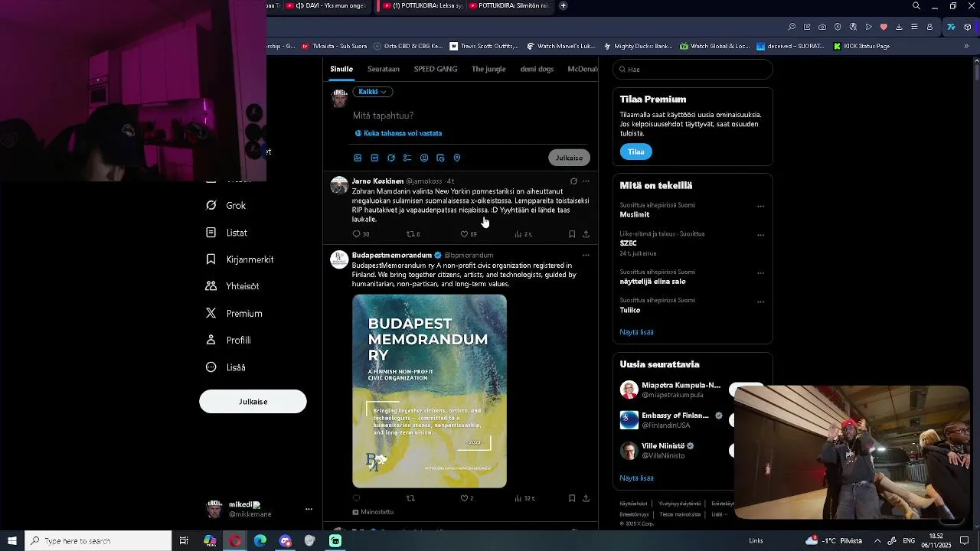Screen dimensions: 980x551
Task: Open new browser tab with plus button
Action: click(x=563, y=5)
